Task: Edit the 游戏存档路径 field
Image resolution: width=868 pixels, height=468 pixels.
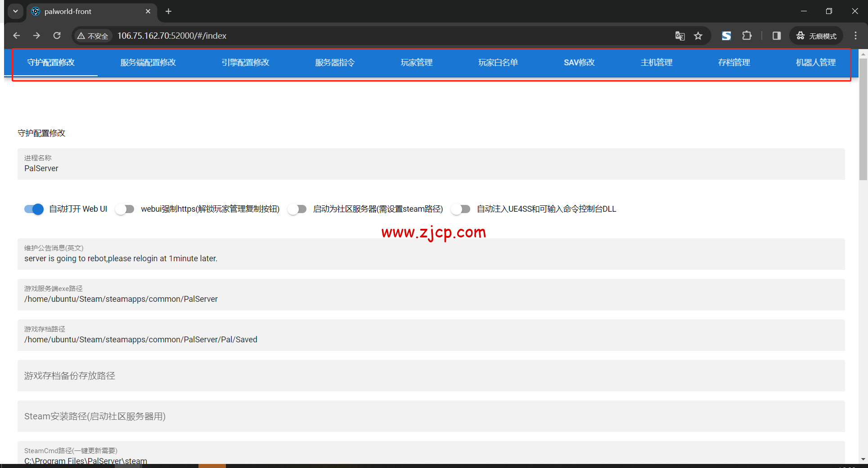Action: click(431, 335)
